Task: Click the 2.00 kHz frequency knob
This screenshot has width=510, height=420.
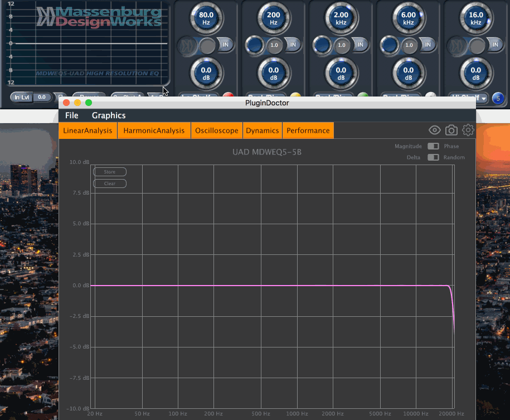Action: pyautogui.click(x=341, y=18)
